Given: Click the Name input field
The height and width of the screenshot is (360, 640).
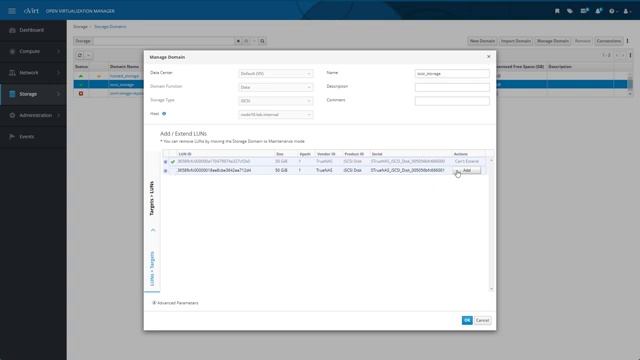Looking at the screenshot, I should (x=452, y=73).
